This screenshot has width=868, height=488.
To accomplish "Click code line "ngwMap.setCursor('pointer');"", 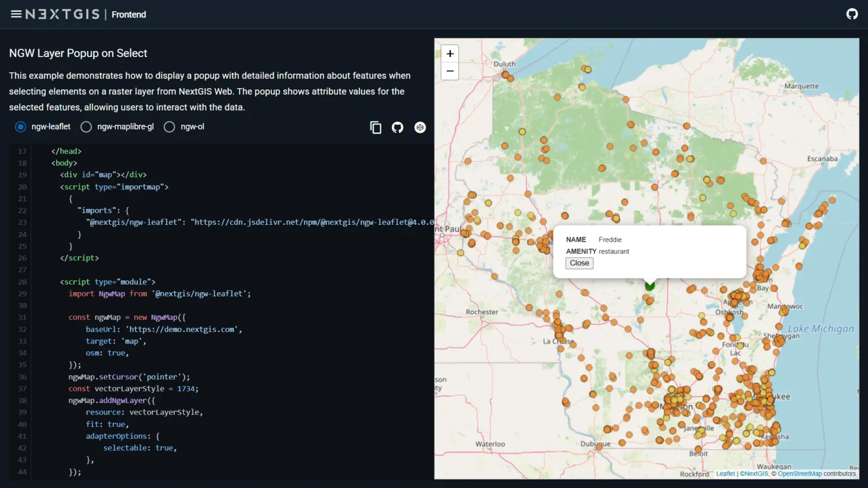I will 129,377.
